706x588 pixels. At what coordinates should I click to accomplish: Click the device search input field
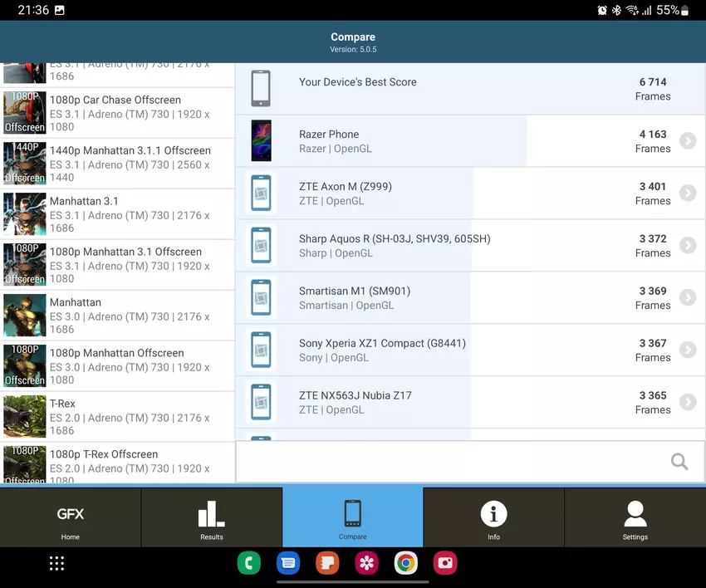coord(449,462)
